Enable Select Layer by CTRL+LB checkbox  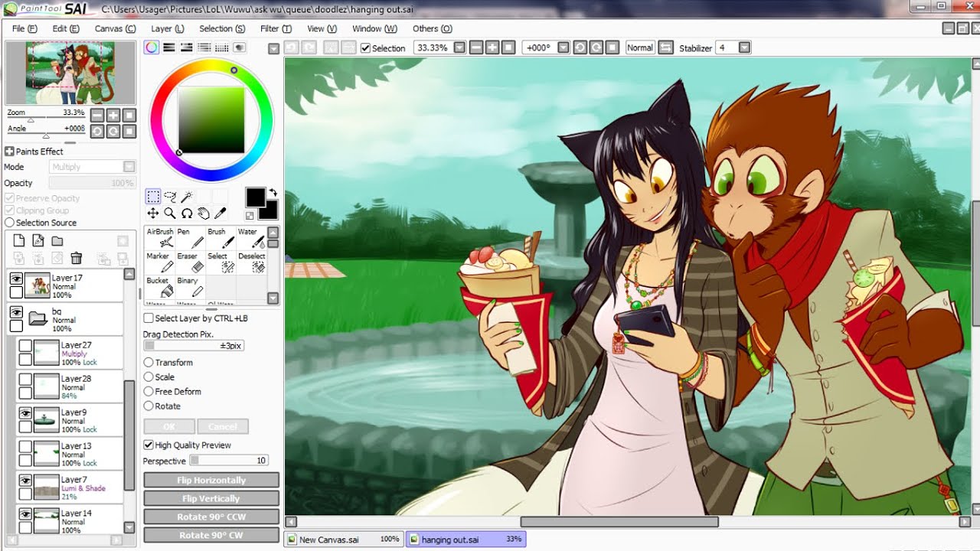click(x=149, y=318)
